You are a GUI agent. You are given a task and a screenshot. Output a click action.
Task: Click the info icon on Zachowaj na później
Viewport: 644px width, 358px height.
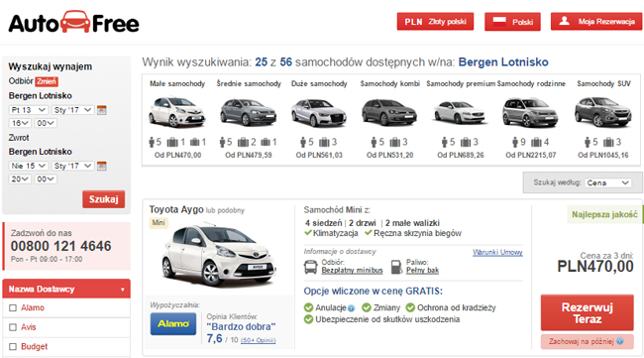click(620, 341)
